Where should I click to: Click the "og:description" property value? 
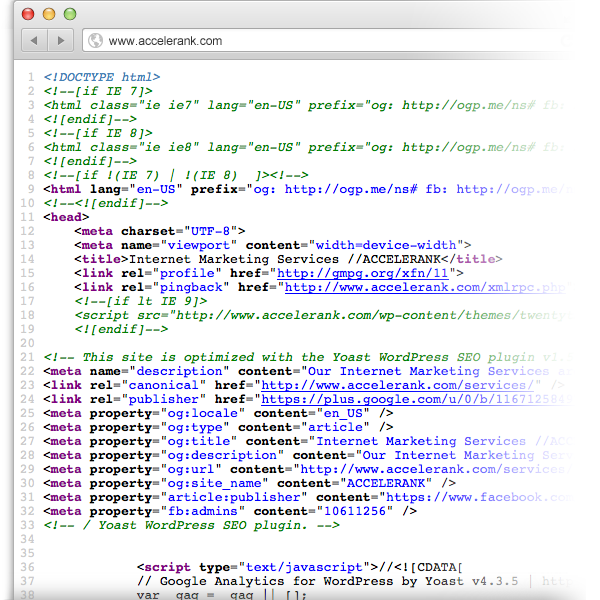coord(222,456)
